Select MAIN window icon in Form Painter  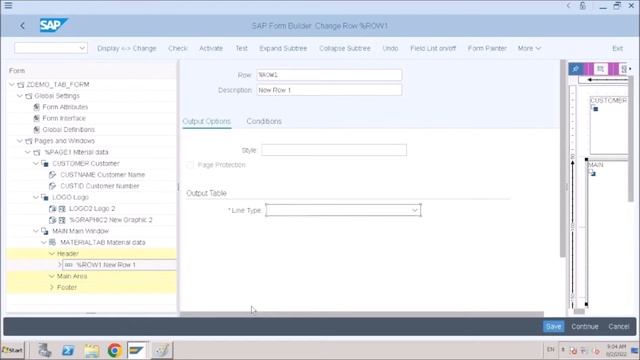click(592, 173)
